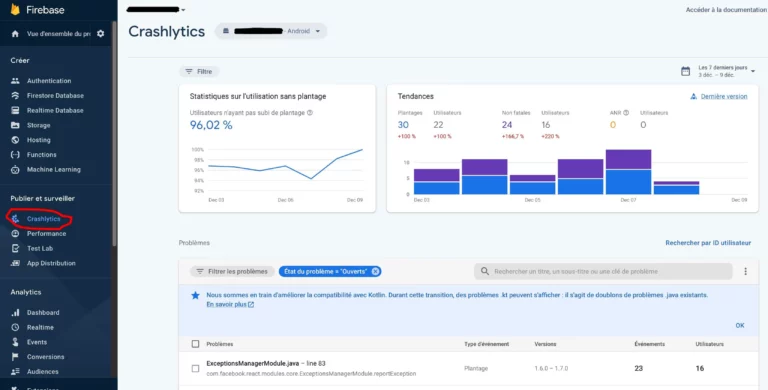
Task: Click the App Distribution icon
Action: click(15, 263)
